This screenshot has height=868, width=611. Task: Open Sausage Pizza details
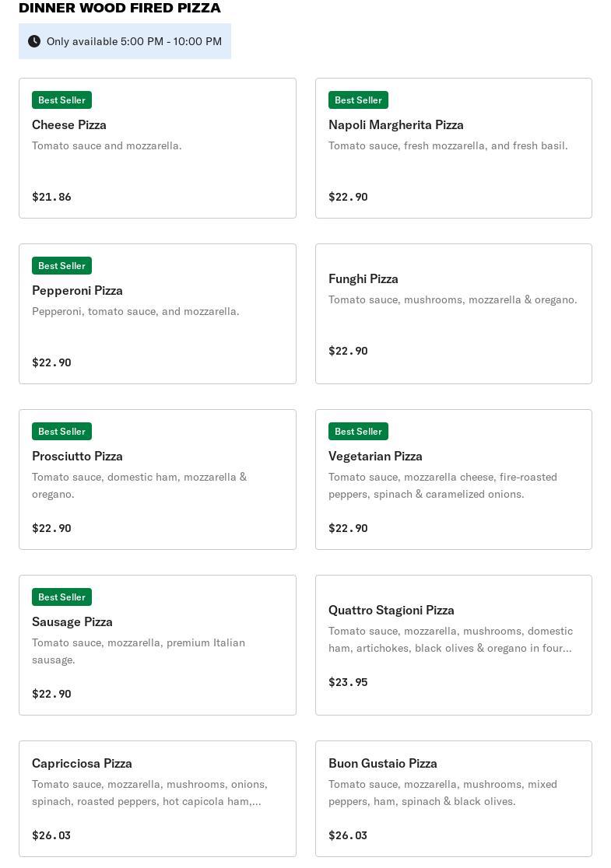pos(72,621)
